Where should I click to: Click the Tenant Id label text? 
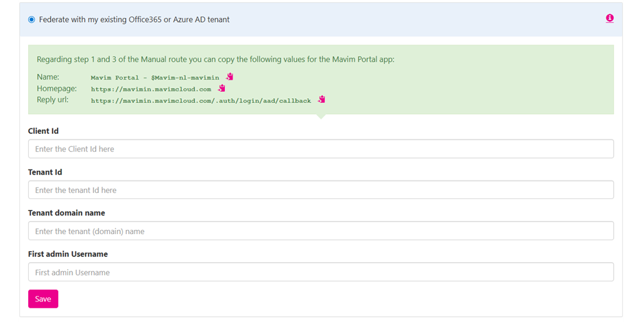(45, 172)
